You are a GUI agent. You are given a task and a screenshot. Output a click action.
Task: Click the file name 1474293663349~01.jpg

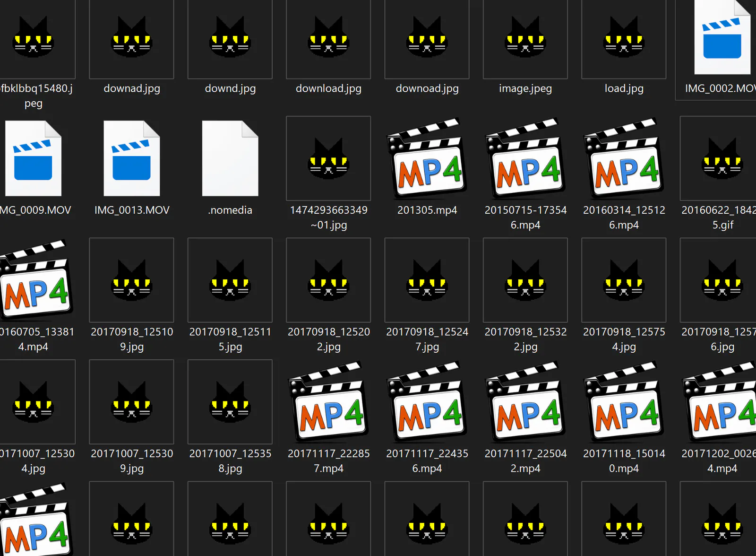pyautogui.click(x=328, y=217)
